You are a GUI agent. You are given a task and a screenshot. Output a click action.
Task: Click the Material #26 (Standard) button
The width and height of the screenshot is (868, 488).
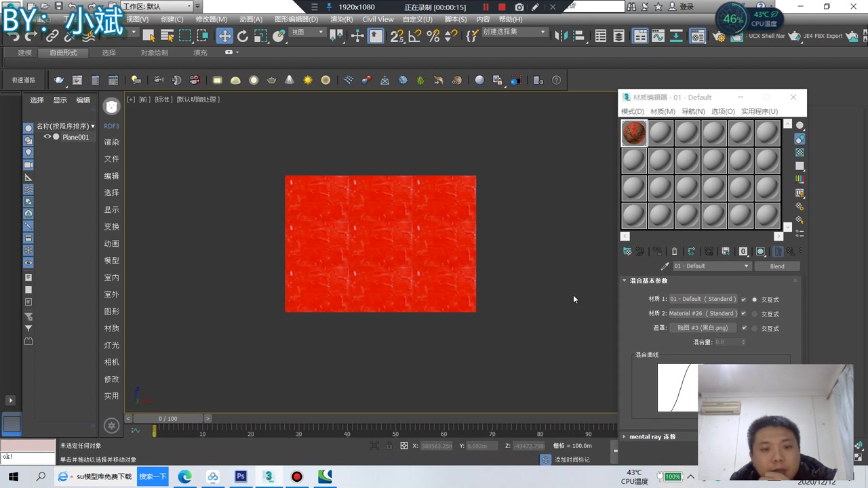click(703, 314)
